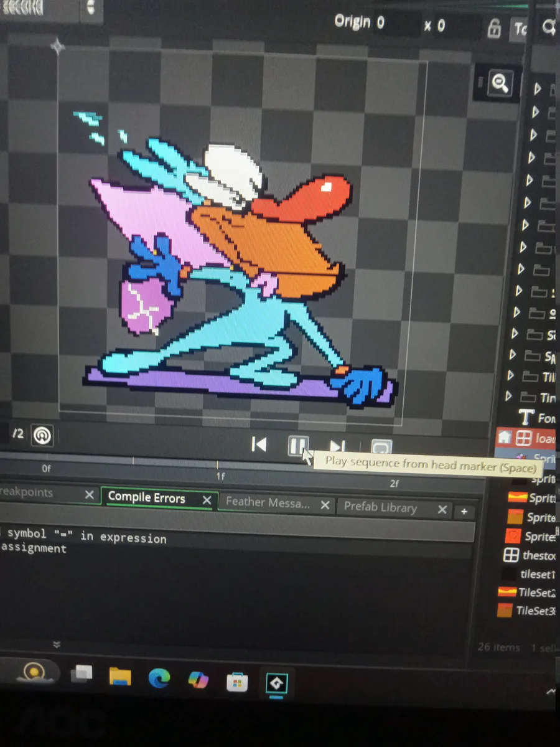The image size is (560, 747).
Task: Click the 2f mark on the timeline
Action: 394,484
